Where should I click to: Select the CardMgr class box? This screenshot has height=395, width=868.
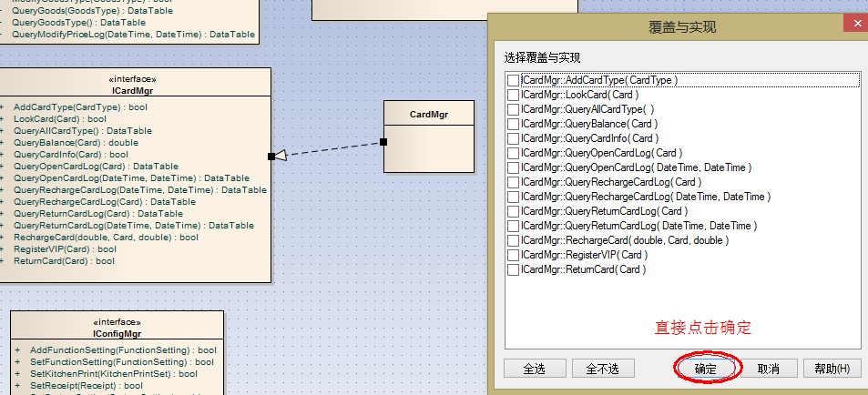pos(429,137)
